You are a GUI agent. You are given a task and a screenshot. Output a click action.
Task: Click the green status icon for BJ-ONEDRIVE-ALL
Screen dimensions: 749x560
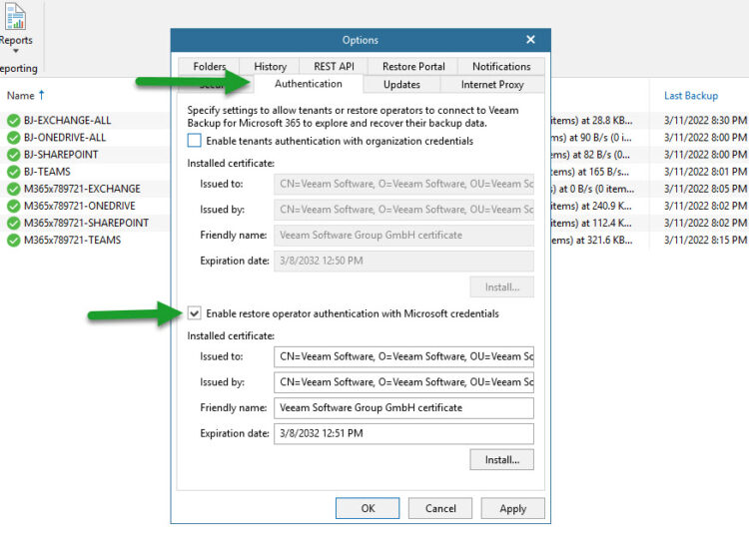pyautogui.click(x=13, y=138)
